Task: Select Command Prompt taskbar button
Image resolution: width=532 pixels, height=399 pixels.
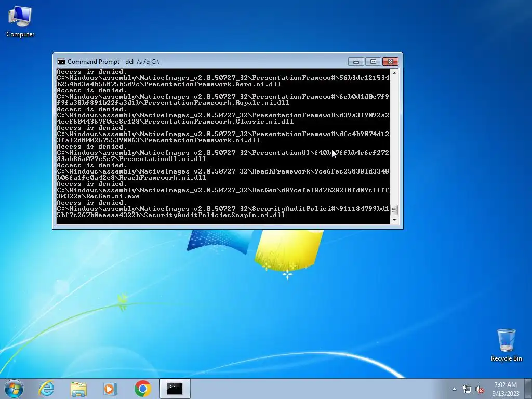Action: click(175, 389)
